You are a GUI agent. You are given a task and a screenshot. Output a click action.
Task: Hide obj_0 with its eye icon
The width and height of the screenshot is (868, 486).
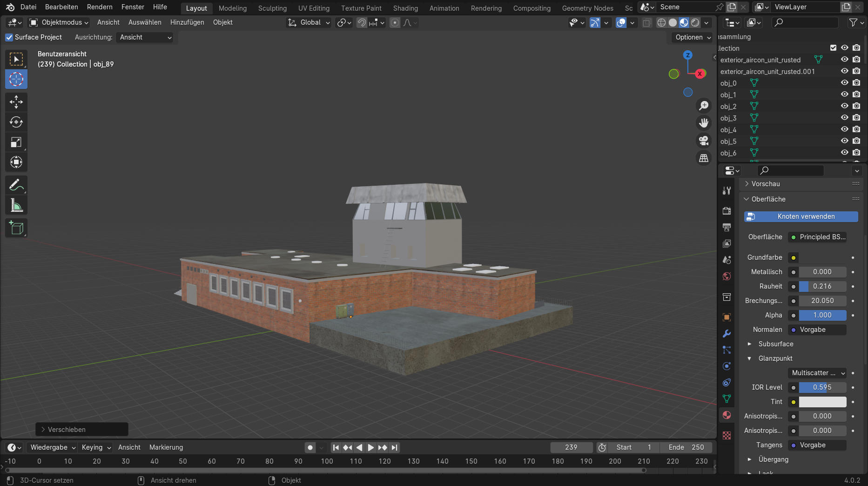[x=844, y=83]
